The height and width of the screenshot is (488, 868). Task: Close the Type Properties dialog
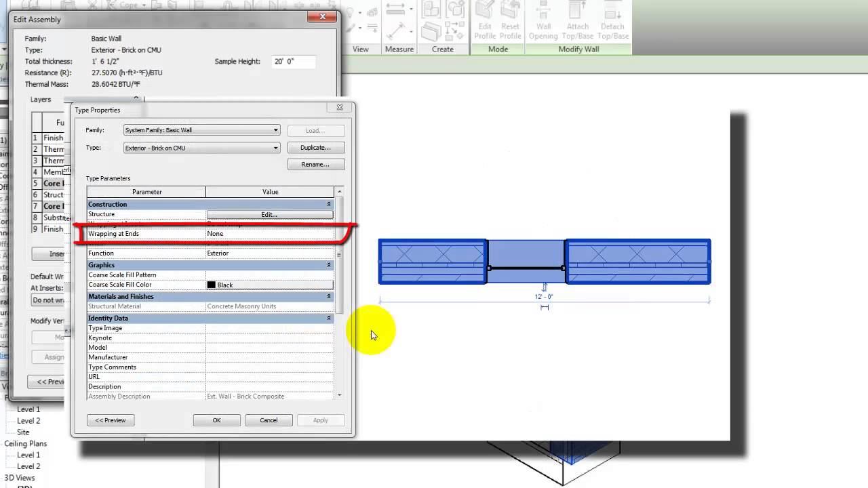pyautogui.click(x=340, y=107)
